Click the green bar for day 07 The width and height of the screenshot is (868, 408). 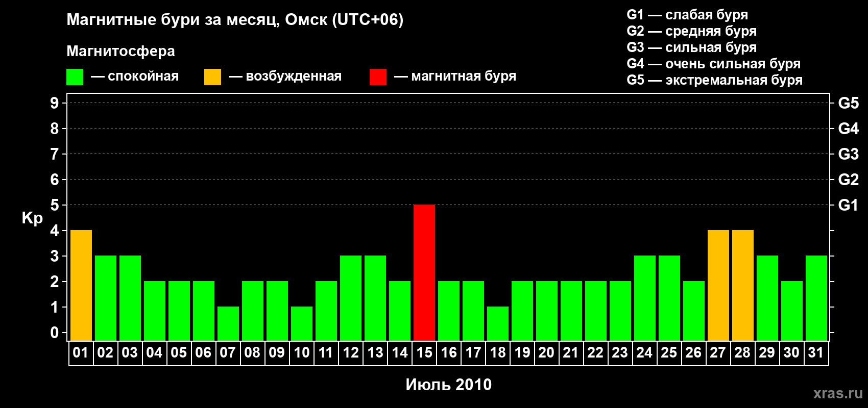(228, 323)
